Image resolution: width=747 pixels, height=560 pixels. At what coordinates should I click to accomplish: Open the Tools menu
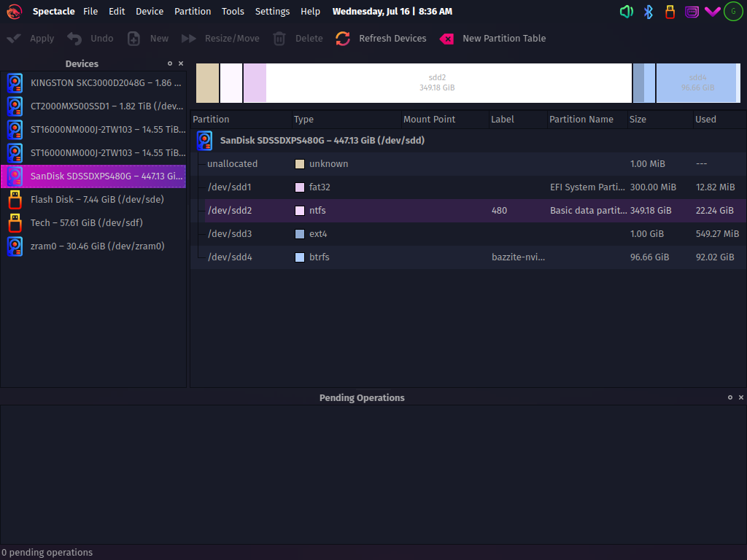(233, 12)
